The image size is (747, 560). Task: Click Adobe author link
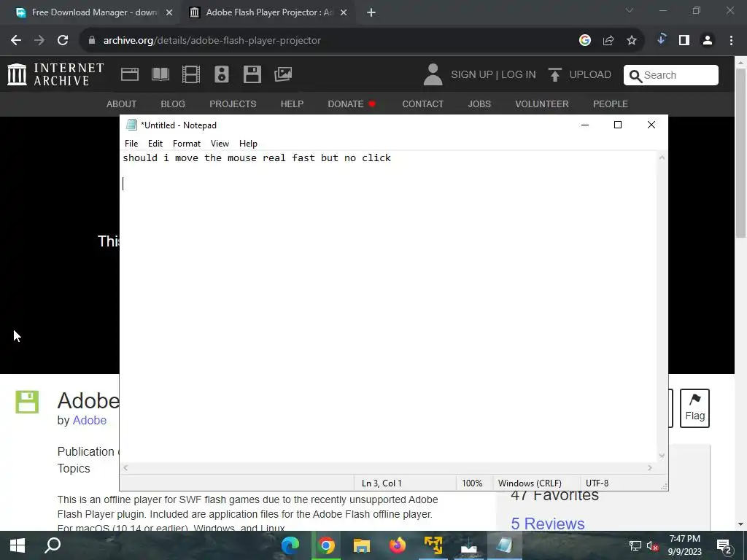pyautogui.click(x=89, y=421)
